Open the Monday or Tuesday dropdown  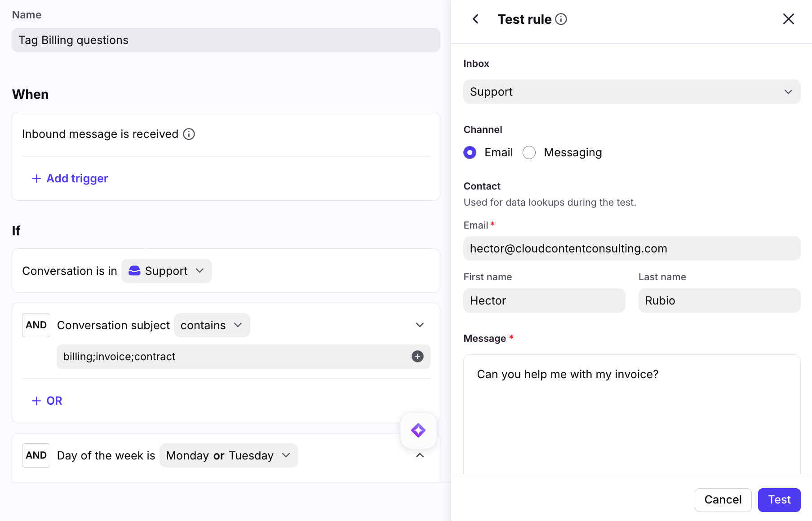229,455
